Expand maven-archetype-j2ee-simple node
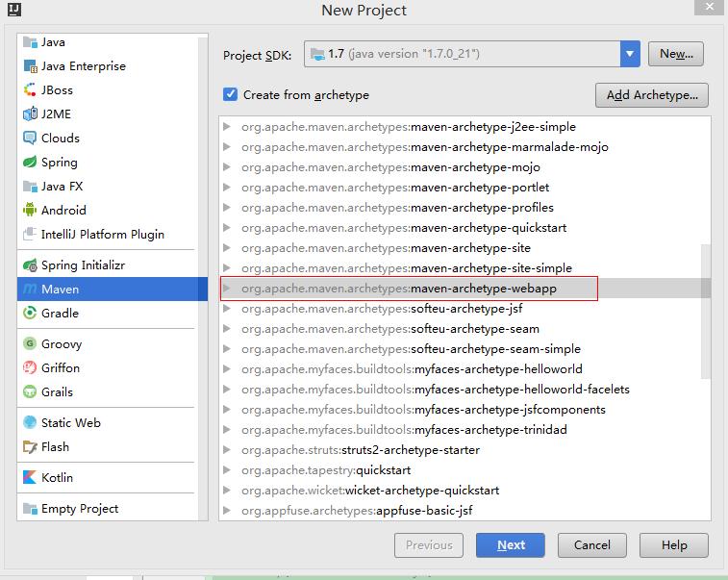The image size is (728, 580). click(227, 126)
